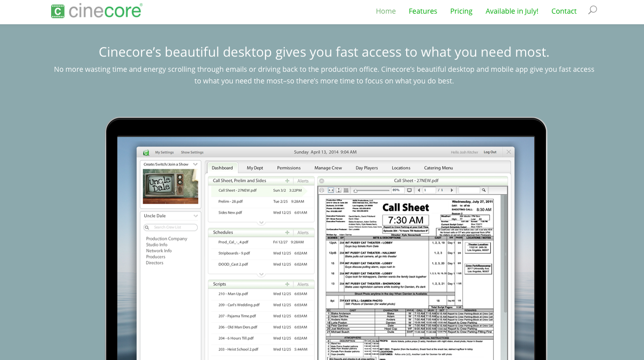Click the Log Out button
This screenshot has width=644, height=360.
click(x=490, y=152)
